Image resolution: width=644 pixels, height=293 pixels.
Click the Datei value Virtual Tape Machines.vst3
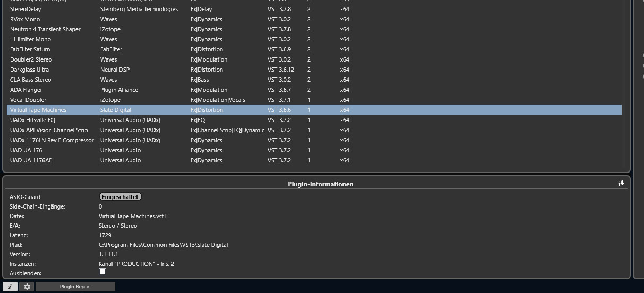[132, 216]
